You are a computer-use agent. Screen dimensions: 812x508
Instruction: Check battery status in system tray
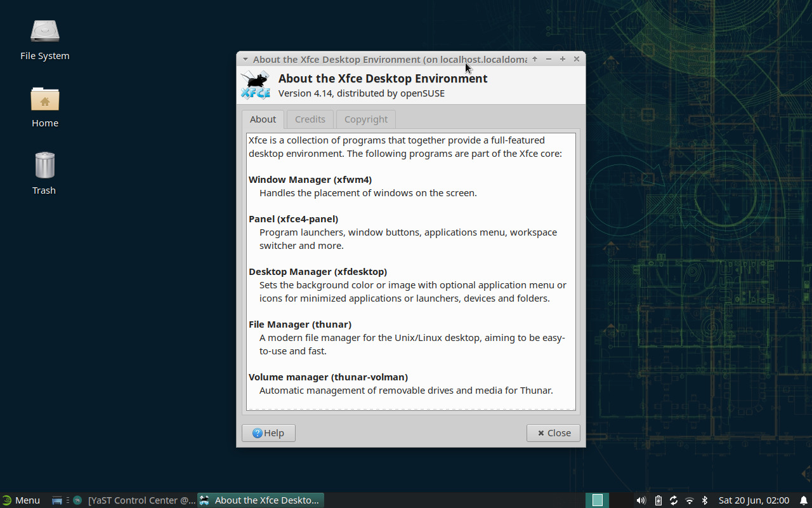point(658,500)
